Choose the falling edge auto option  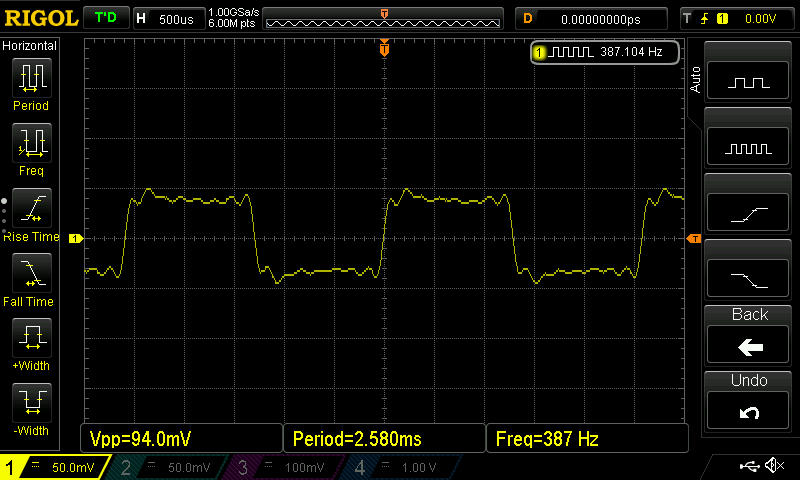[748, 279]
